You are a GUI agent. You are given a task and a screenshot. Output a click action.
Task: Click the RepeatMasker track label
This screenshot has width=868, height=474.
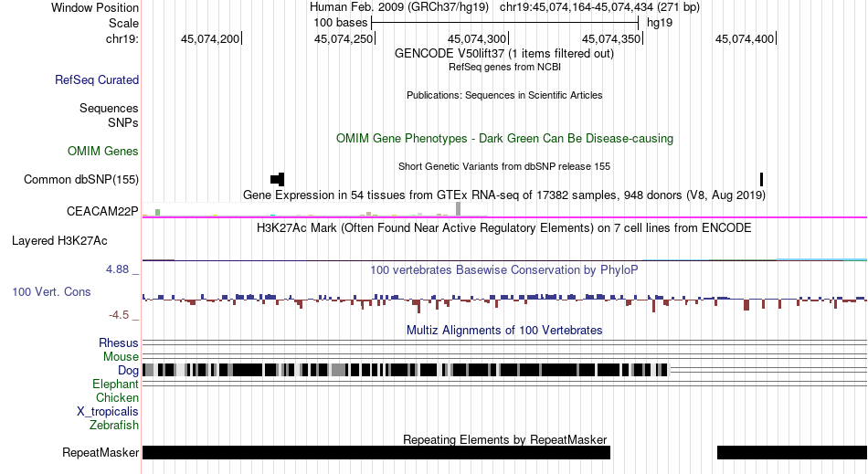pyautogui.click(x=101, y=452)
